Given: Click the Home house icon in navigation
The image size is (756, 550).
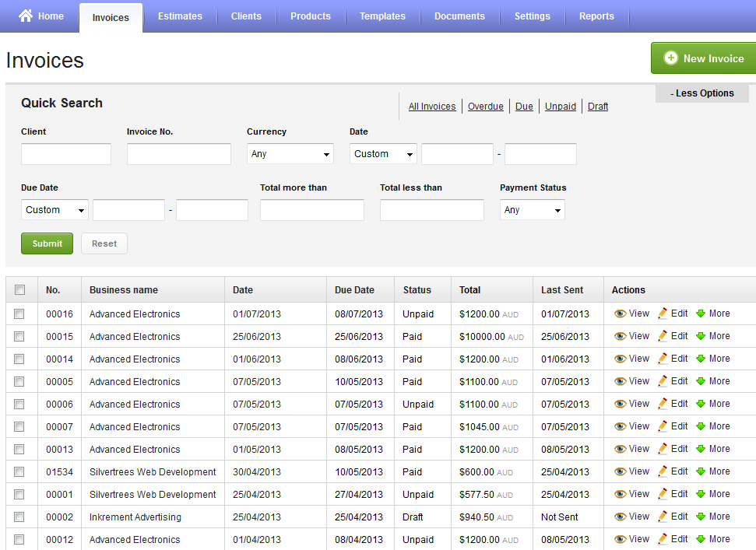Looking at the screenshot, I should tap(26, 16).
